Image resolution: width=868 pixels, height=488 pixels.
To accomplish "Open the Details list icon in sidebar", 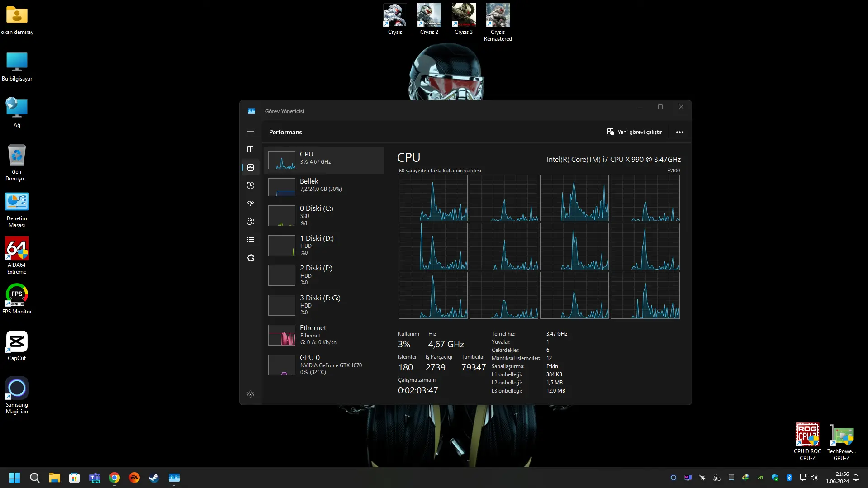I will coord(251,240).
